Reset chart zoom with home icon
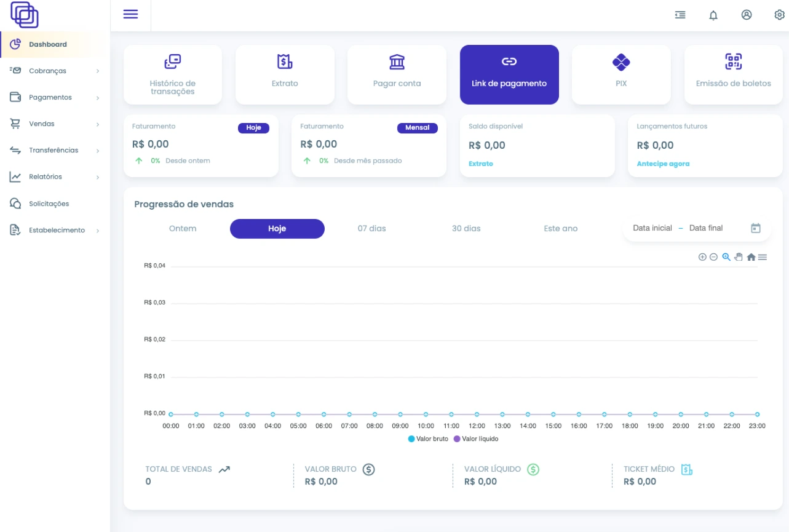The image size is (789, 532). [751, 257]
